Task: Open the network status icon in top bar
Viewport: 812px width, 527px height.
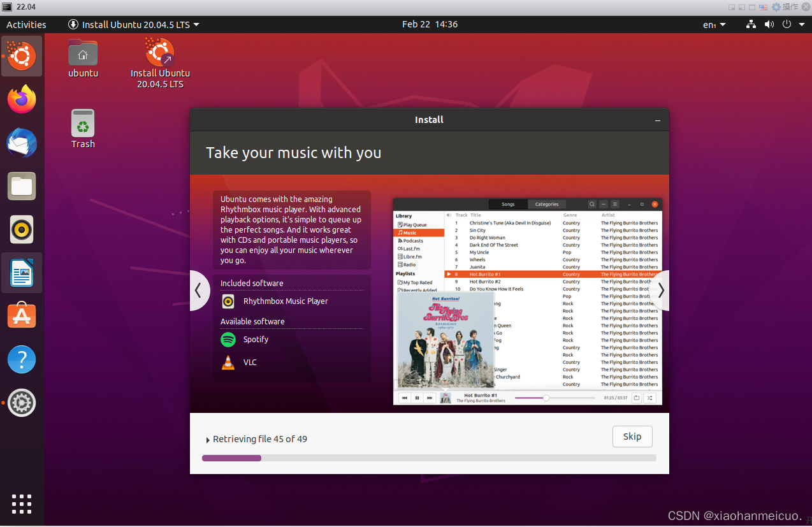Action: pos(751,24)
